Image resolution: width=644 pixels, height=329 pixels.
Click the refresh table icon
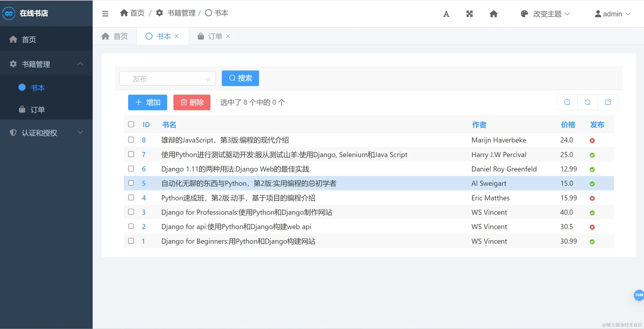(x=588, y=102)
